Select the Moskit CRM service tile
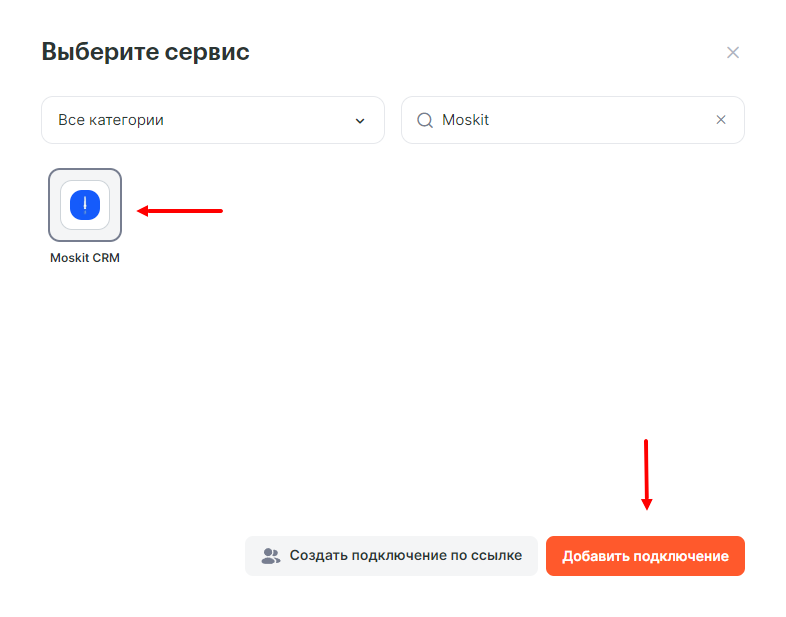 [85, 205]
